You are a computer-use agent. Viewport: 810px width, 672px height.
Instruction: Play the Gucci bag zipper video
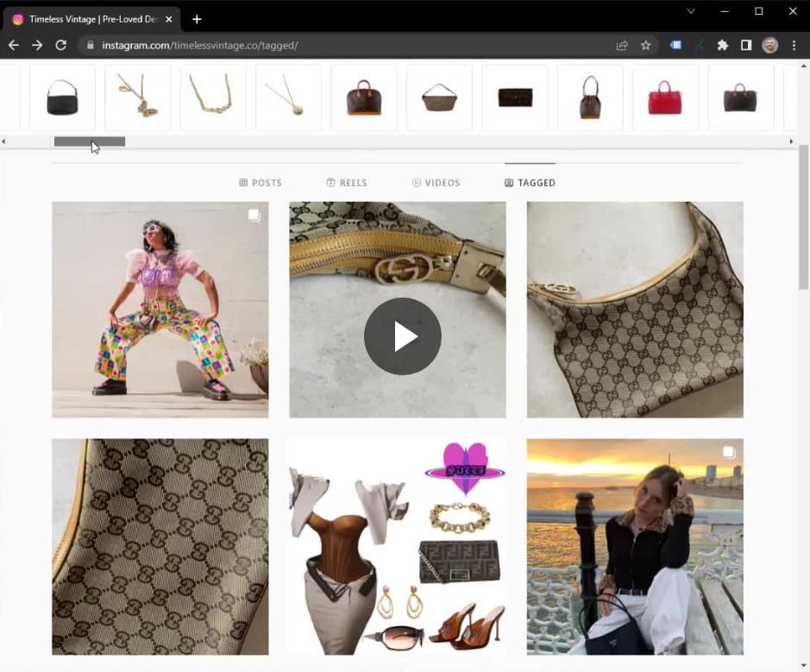point(403,336)
